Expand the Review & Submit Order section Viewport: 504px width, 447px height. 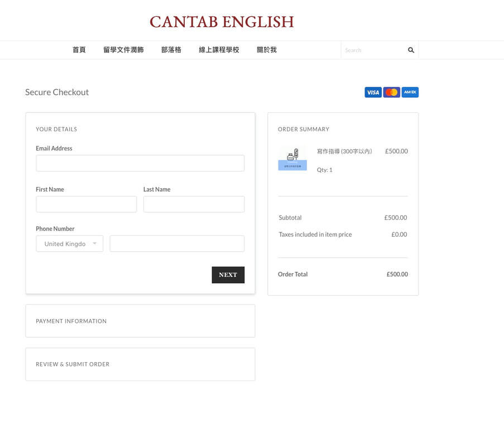(140, 364)
